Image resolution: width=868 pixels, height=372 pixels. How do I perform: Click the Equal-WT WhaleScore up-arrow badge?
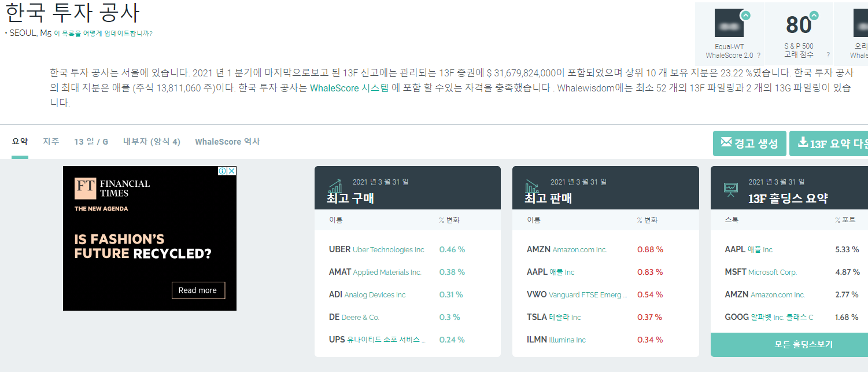(x=745, y=16)
